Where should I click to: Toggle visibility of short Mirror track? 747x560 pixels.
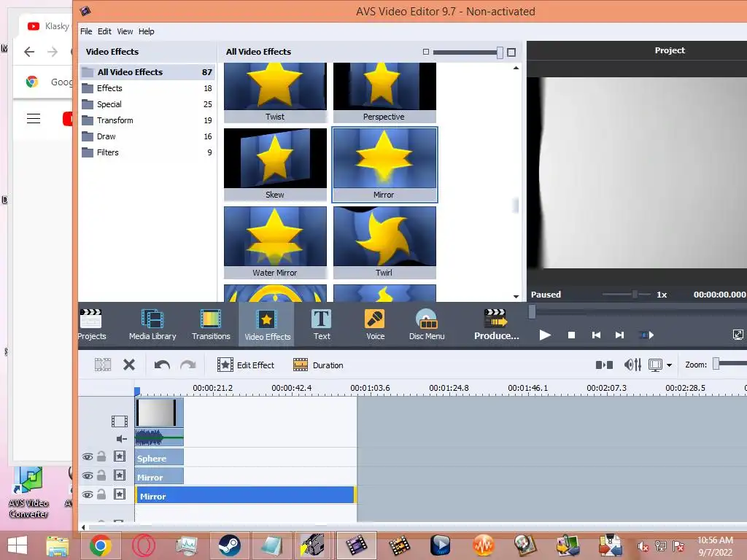click(x=88, y=475)
